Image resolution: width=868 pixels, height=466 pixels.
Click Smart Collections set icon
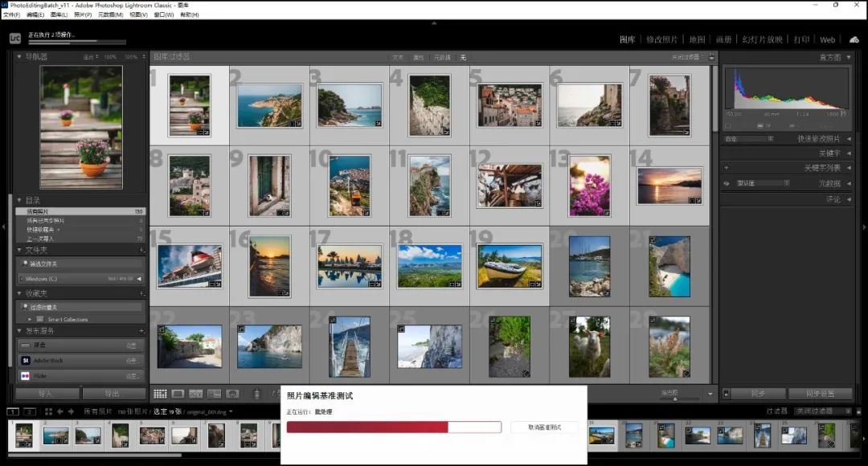tap(40, 319)
